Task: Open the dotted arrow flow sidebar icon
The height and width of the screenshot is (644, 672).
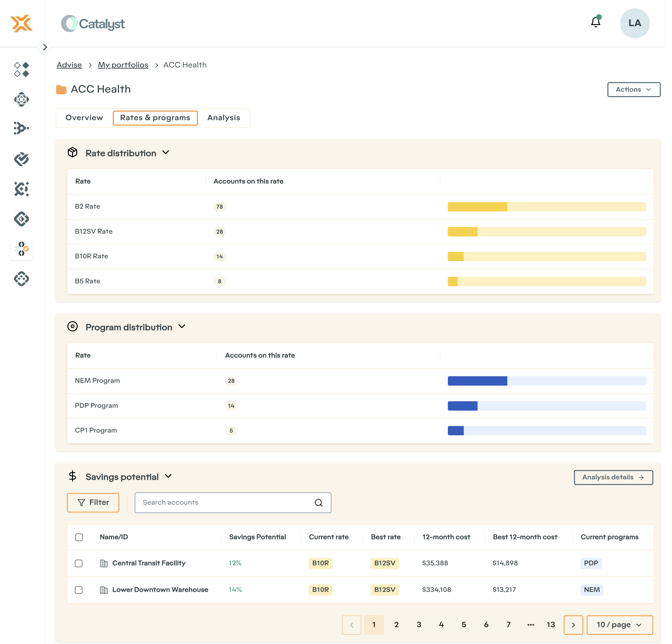Action: [x=21, y=129]
